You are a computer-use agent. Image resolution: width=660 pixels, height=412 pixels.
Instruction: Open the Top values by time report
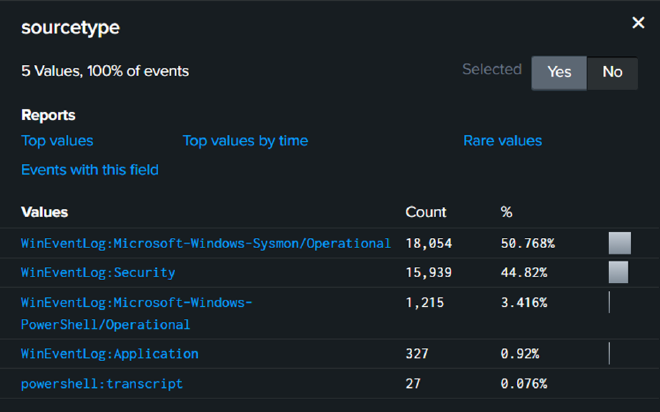(x=245, y=141)
